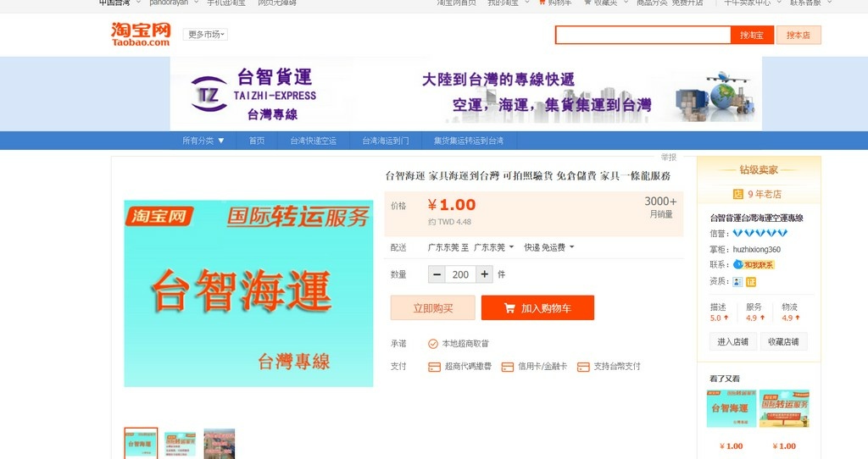Image resolution: width=868 pixels, height=459 pixels.
Task: Select the third gallery thumbnail
Action: 220,444
